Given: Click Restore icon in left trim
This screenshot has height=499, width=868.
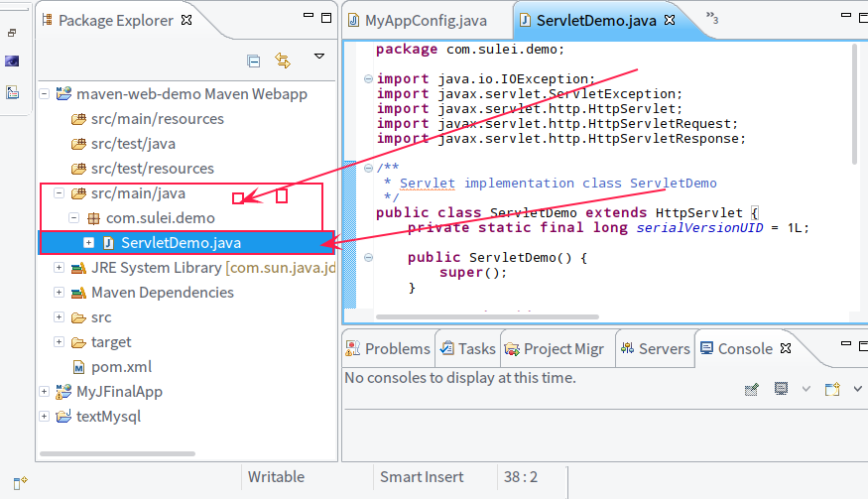Looking at the screenshot, I should (x=12, y=33).
